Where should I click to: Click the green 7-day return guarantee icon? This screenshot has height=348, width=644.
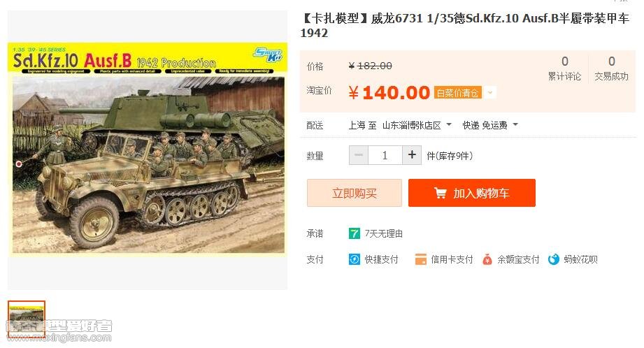pyautogui.click(x=354, y=233)
